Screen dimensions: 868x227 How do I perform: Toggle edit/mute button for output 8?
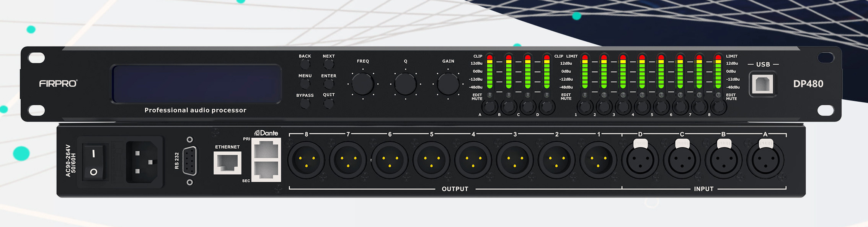718,107
